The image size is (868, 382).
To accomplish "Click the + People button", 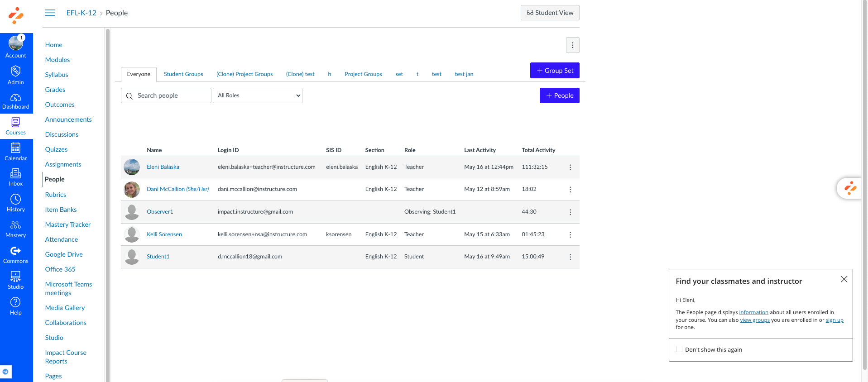I will pyautogui.click(x=560, y=95).
